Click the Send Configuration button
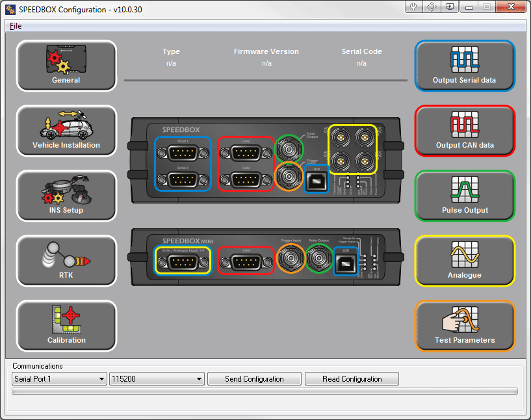 click(x=254, y=379)
